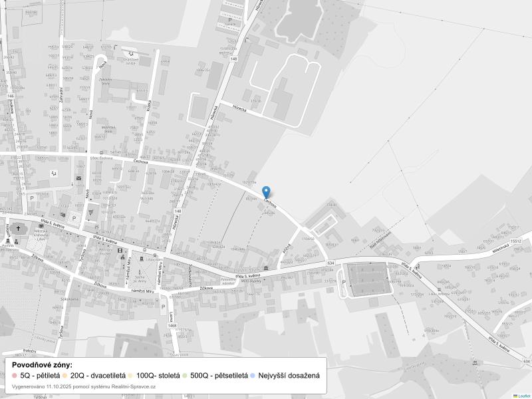Click the blue location pin on Čechova street

tap(267, 192)
